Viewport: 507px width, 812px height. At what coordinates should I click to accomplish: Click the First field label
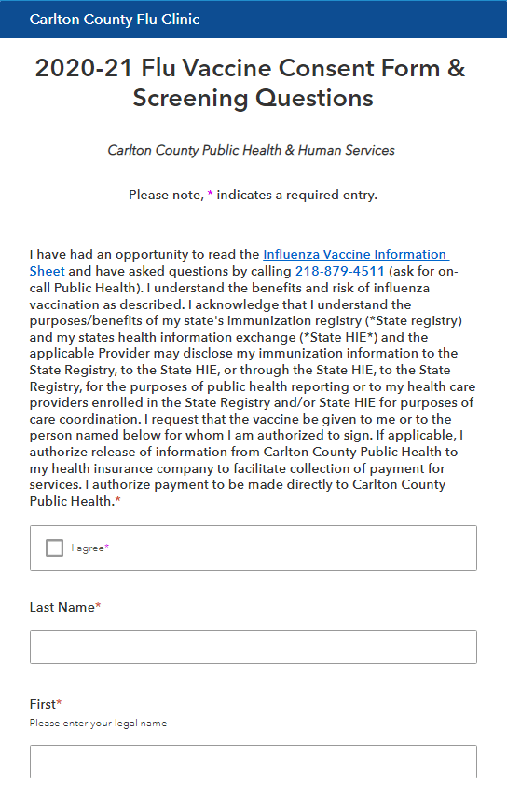pos(43,704)
